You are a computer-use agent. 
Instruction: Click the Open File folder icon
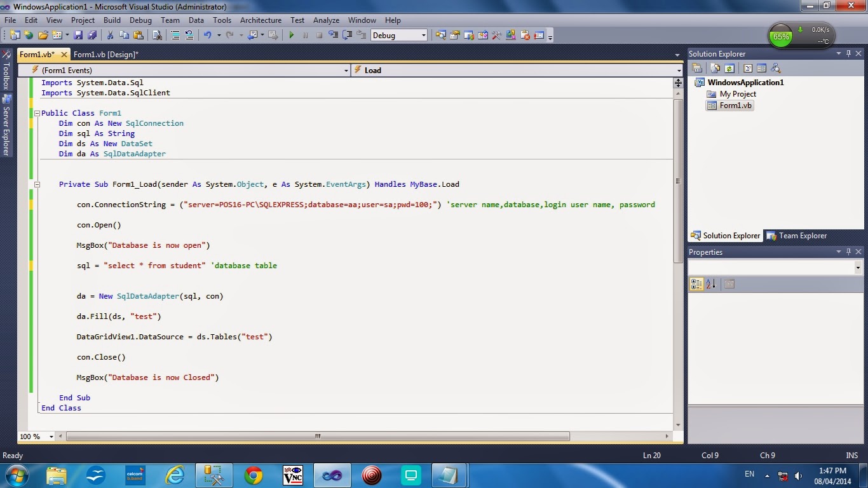tap(43, 36)
